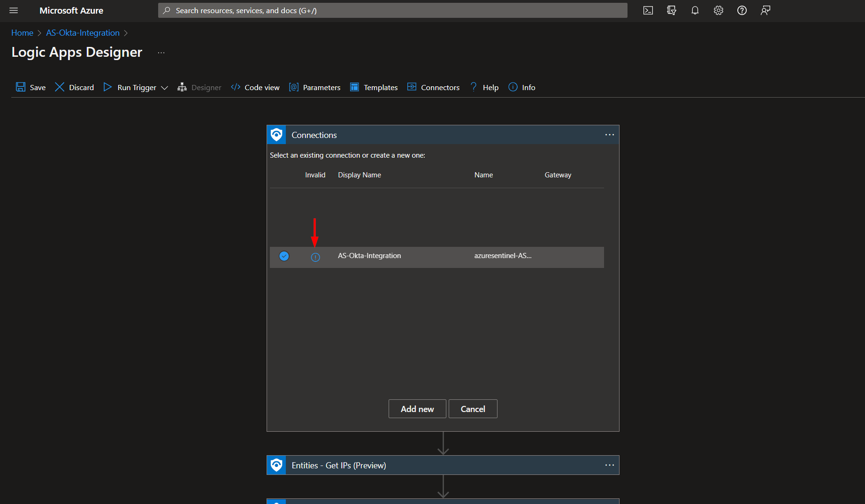Open the Connections card ellipsis menu

pyautogui.click(x=610, y=135)
